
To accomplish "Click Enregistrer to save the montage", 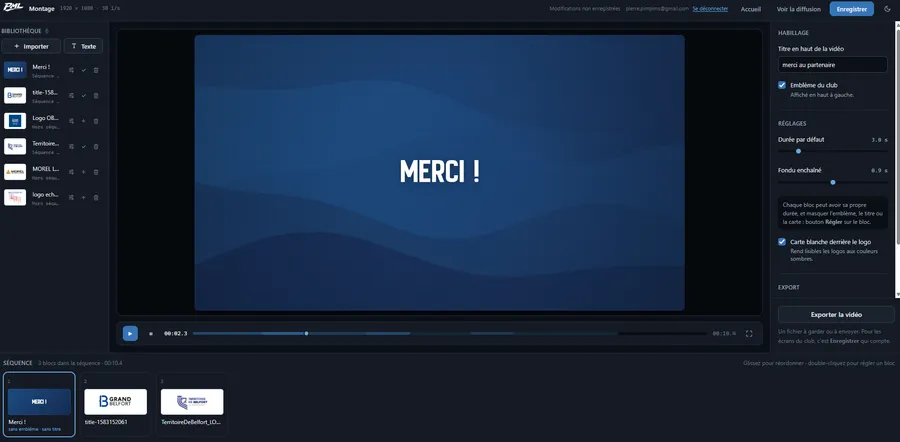I will pyautogui.click(x=851, y=9).
